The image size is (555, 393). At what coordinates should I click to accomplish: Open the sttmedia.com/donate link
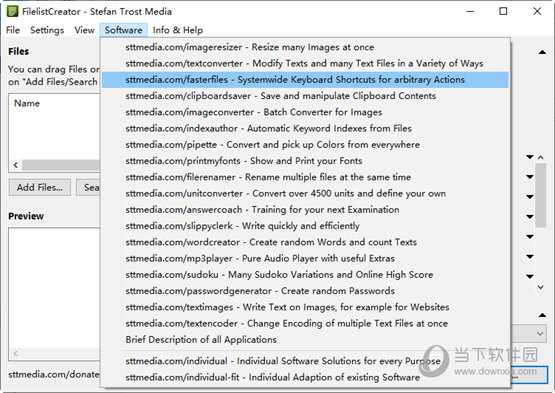point(54,375)
